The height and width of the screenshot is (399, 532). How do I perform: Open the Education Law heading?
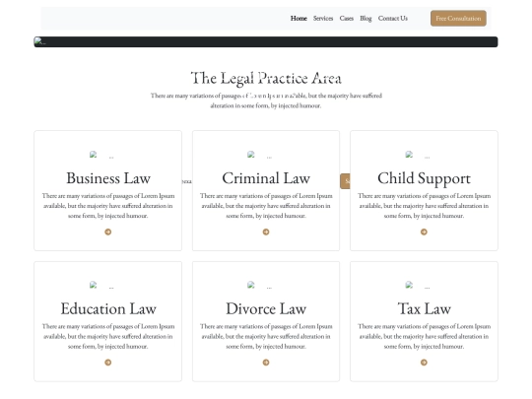(x=108, y=308)
